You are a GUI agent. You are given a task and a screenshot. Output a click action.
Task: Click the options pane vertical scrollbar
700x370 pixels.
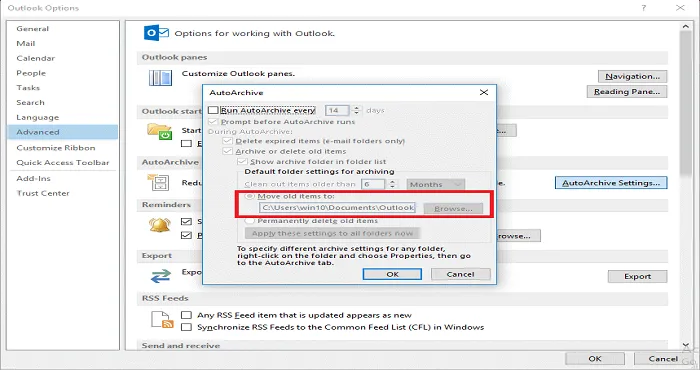(686, 103)
